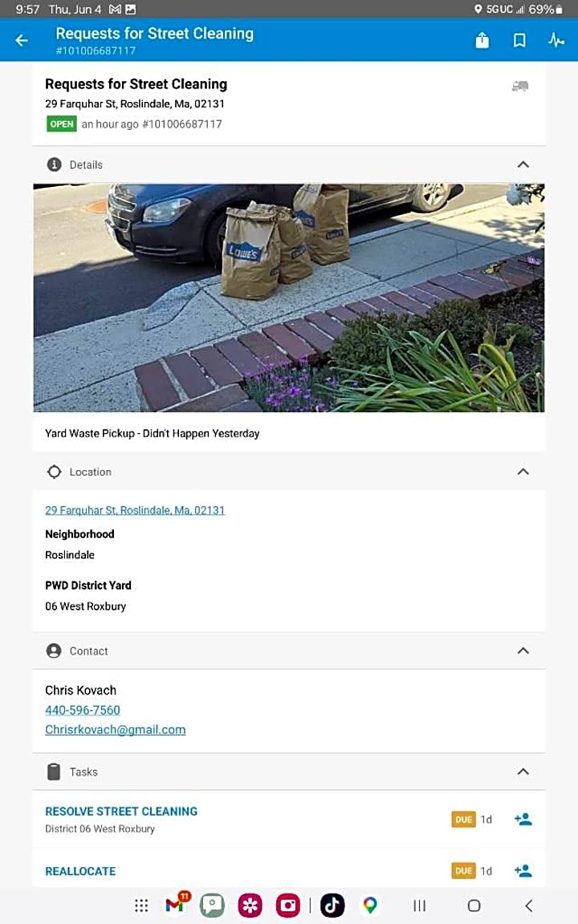Tap the system back navigation button
The height and width of the screenshot is (924, 578).
tap(528, 905)
